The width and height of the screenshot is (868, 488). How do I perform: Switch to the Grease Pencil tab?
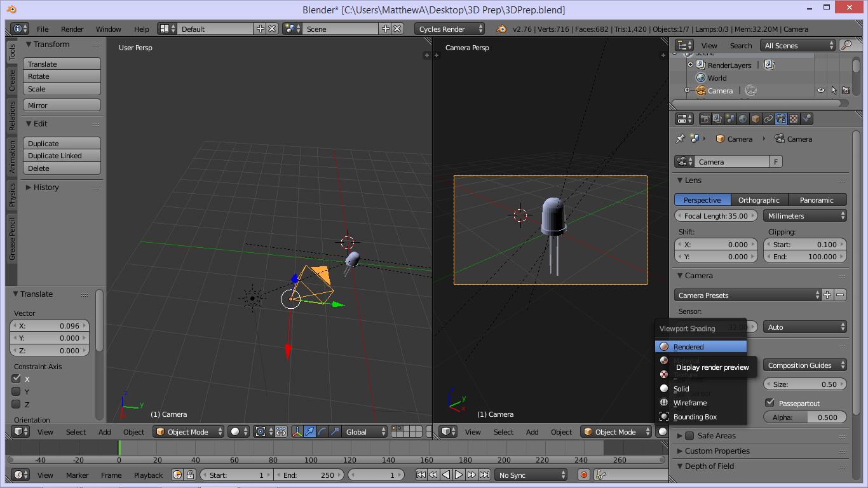click(x=11, y=238)
